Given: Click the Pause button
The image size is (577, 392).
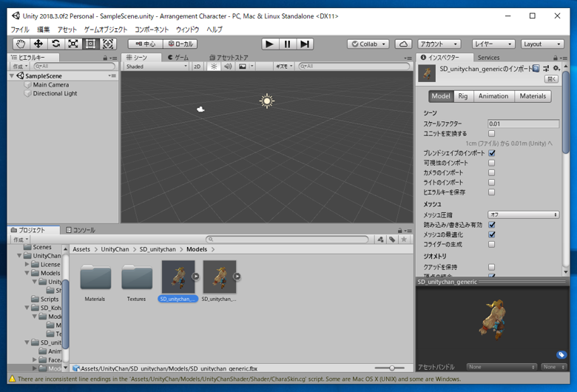Looking at the screenshot, I should 288,44.
